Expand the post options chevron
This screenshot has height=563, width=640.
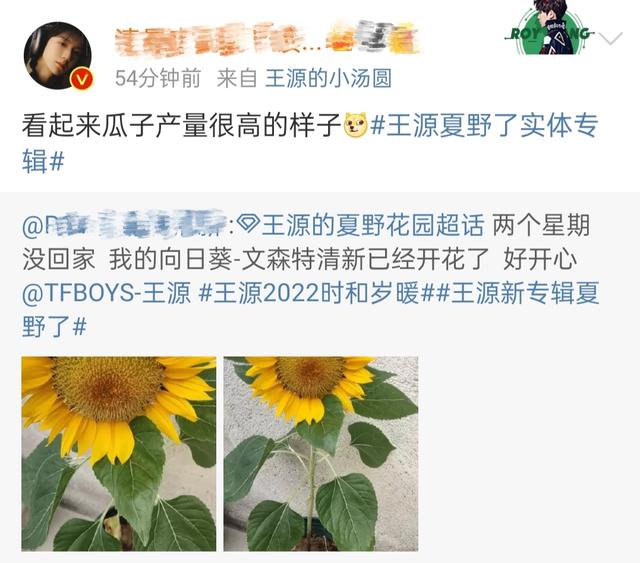pos(611,38)
